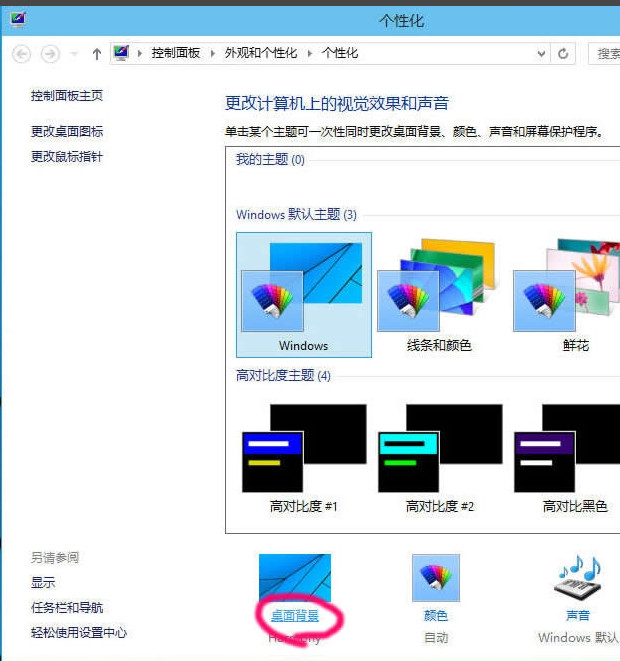Select the 高对比度 #2 theme
The height and width of the screenshot is (661, 620).
pyautogui.click(x=440, y=458)
